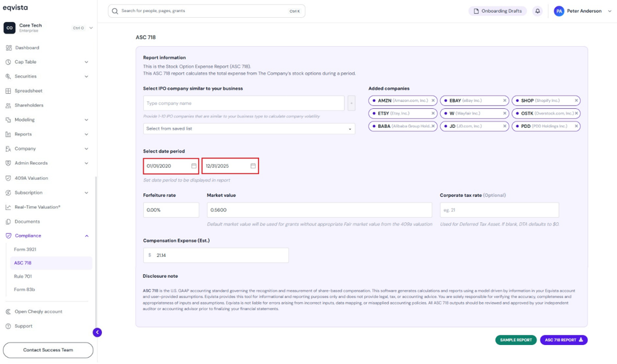Click the Contact Success Team button
Image resolution: width=617 pixels, height=364 pixels.
48,350
